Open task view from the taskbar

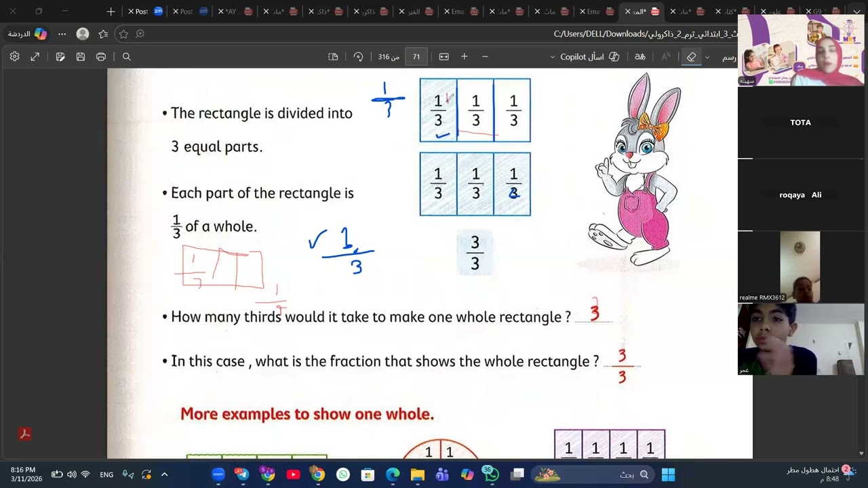[517, 474]
